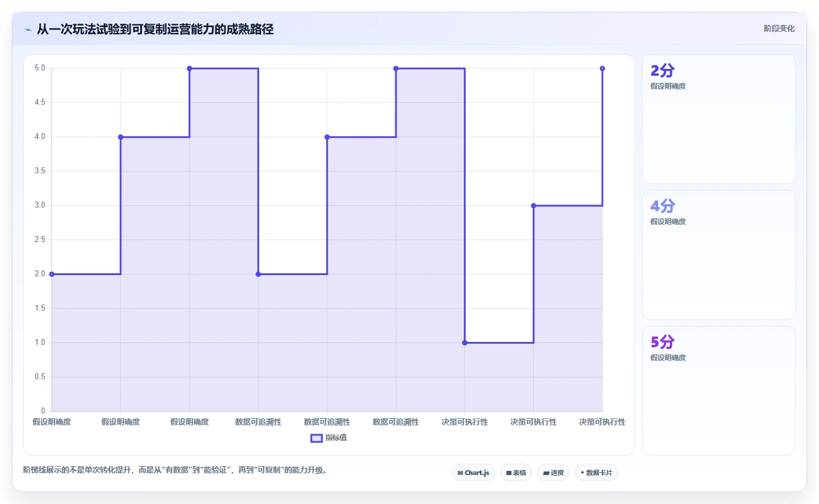Click the 0.5 y-axis label
819x504 pixels.
(40, 377)
